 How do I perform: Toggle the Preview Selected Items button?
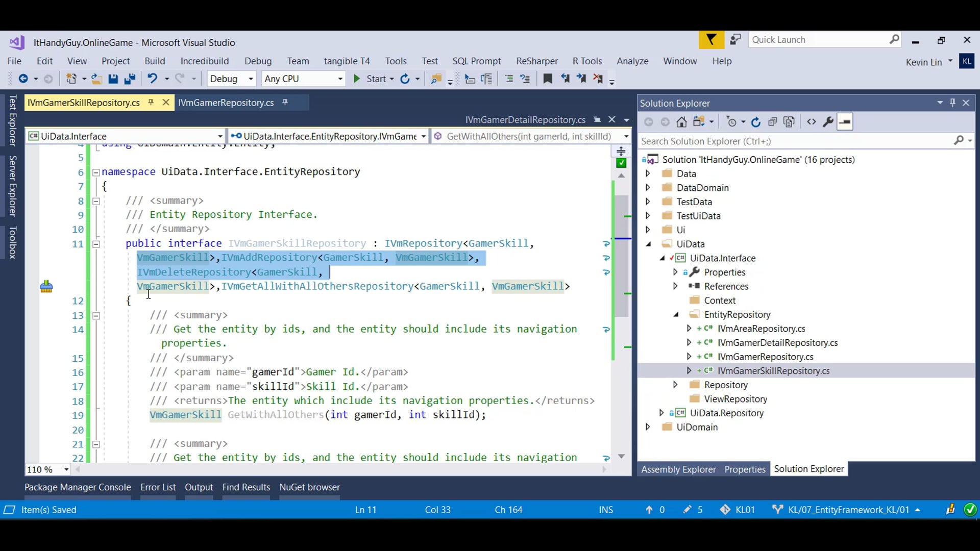845,122
